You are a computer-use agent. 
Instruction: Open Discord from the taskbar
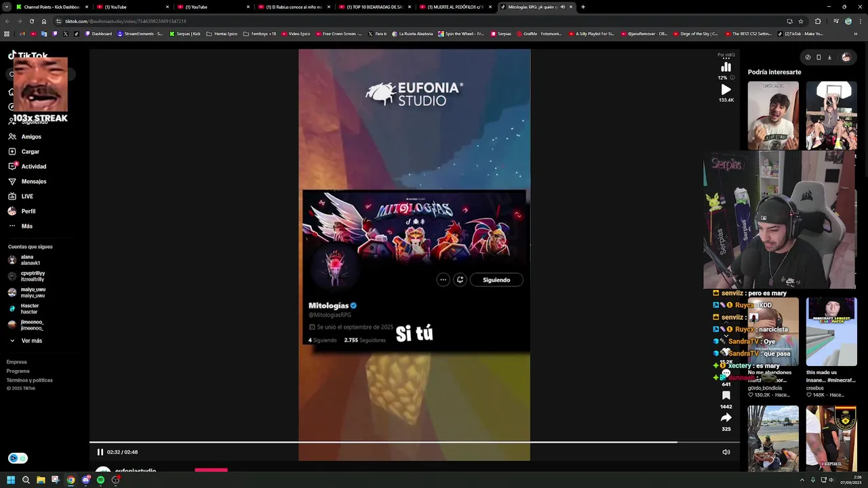[85, 480]
